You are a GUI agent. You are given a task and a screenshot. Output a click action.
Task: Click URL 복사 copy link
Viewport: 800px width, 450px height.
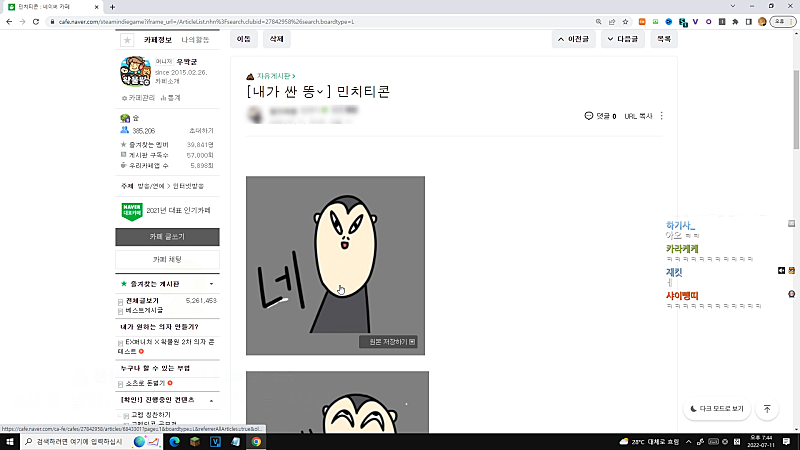point(638,116)
